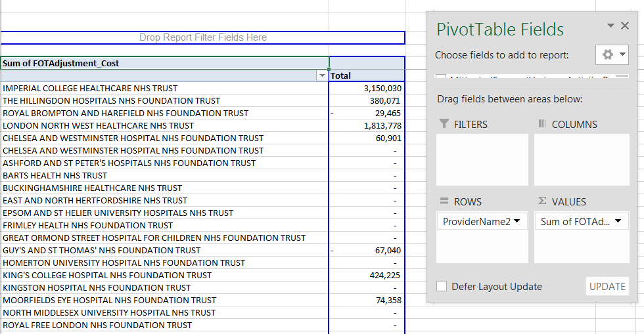Open the gear Tools layout menu
The width and height of the screenshot is (644, 334).
click(612, 54)
